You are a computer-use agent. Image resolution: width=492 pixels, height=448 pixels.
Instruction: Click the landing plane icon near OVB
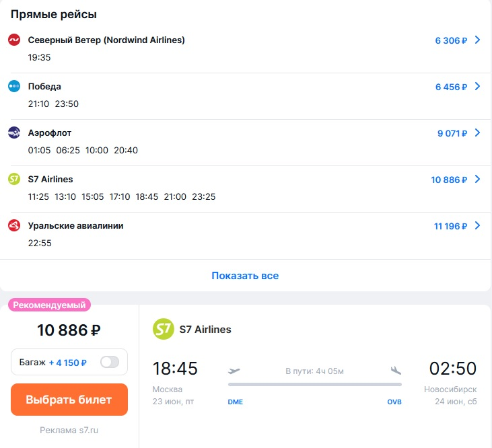[x=396, y=371]
